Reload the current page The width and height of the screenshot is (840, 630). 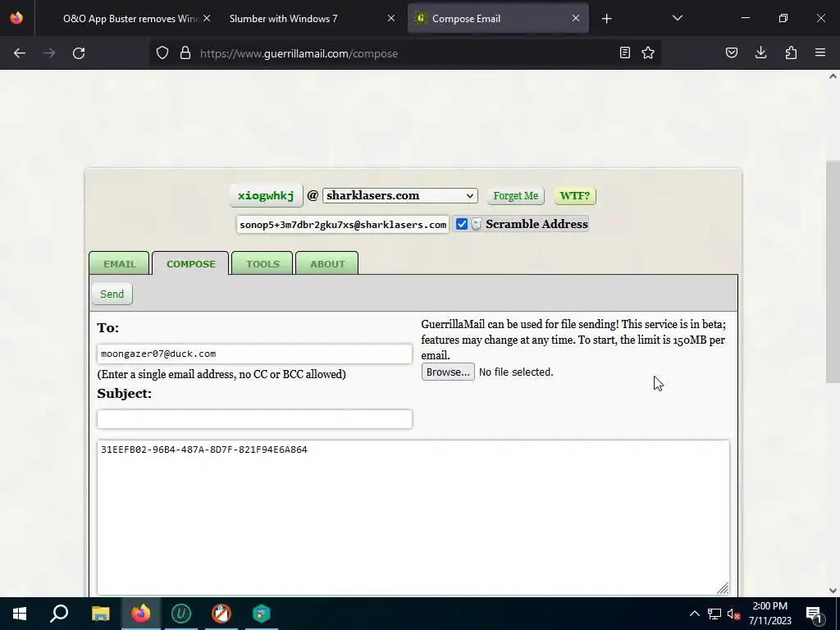(79, 53)
